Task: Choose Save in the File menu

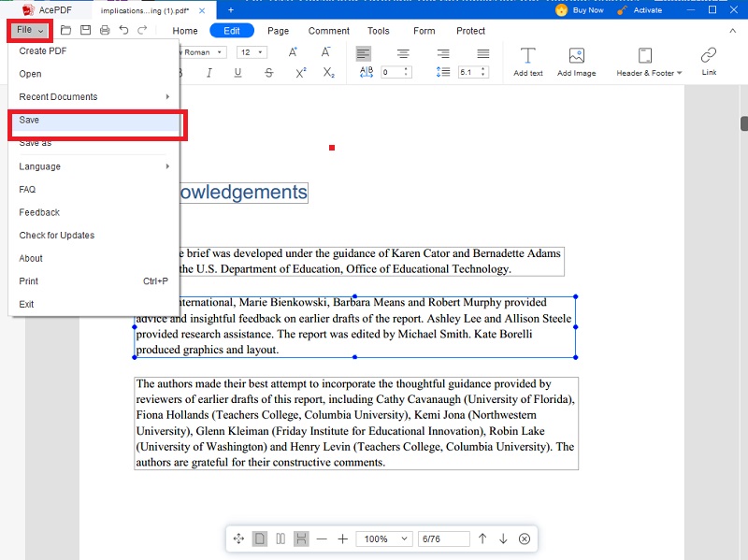Action: 94,121
